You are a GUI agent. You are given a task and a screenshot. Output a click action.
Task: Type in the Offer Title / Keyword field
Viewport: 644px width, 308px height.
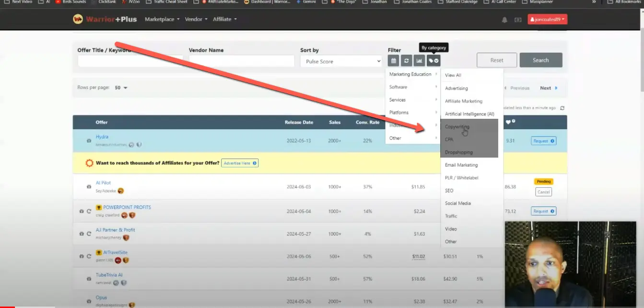[x=130, y=61]
